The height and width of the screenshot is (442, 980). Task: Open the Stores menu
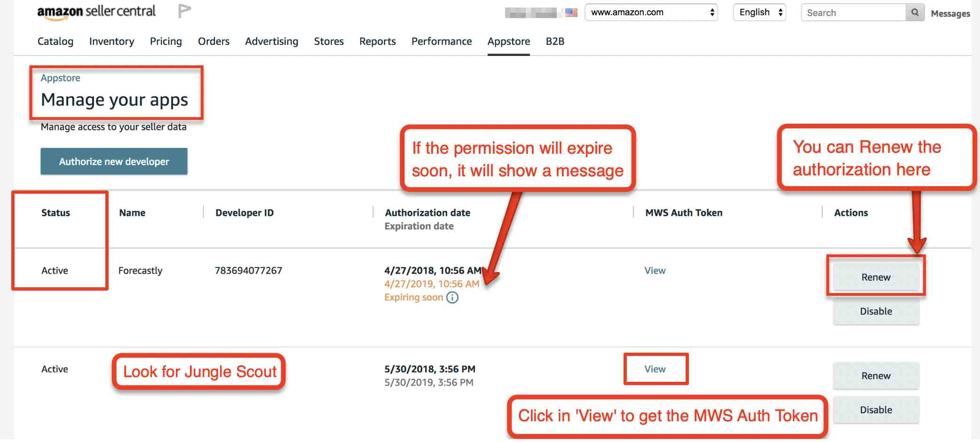pyautogui.click(x=329, y=41)
